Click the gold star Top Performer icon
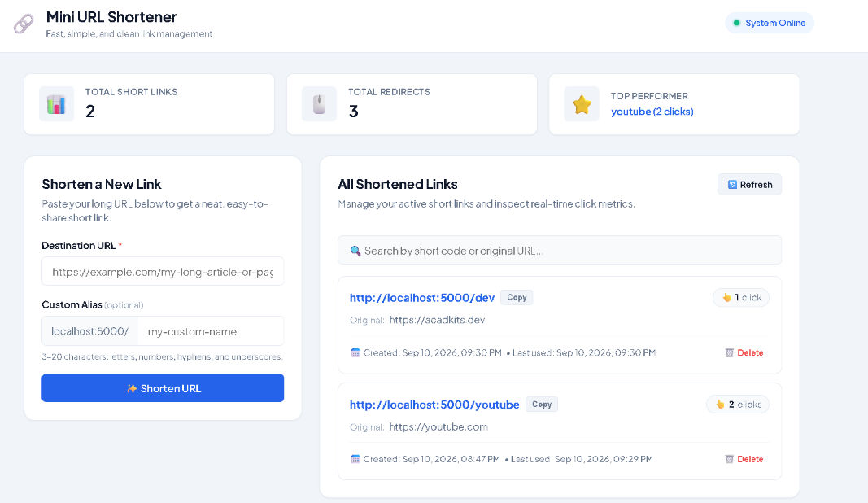The height and width of the screenshot is (503, 868). 582,104
